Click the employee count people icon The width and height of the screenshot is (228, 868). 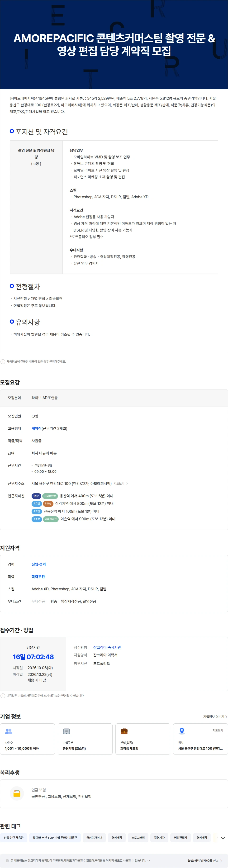(9, 731)
